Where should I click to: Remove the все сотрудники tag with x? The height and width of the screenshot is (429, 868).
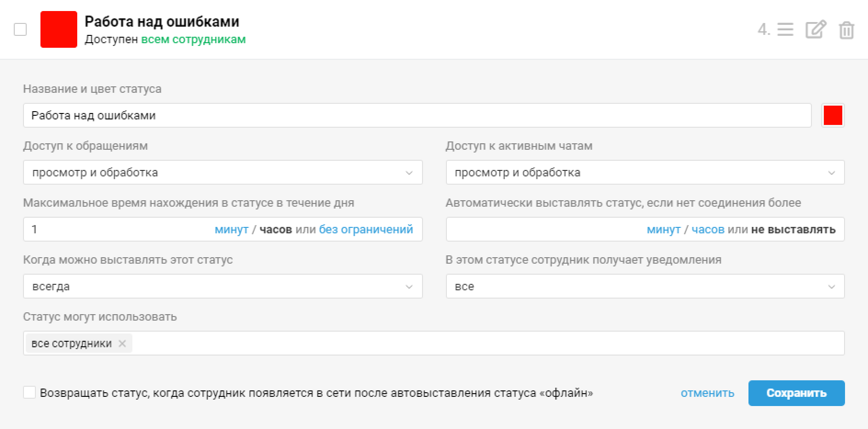point(122,344)
